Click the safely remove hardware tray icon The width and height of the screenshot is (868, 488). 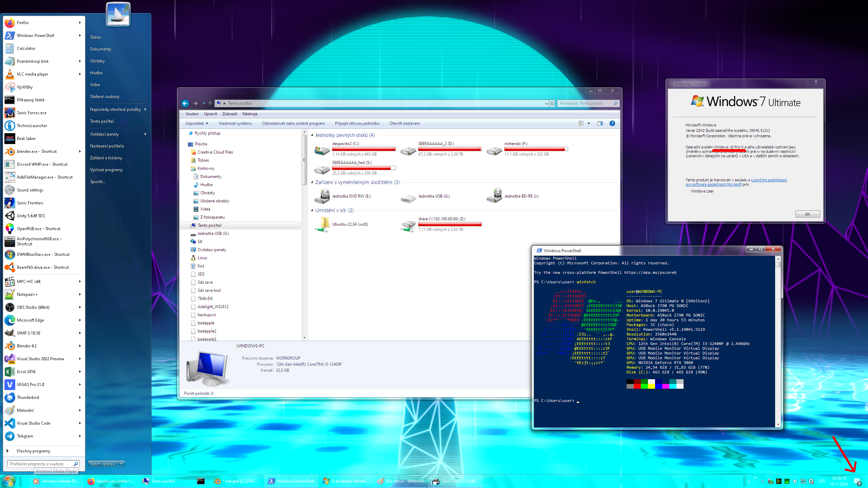770,481
